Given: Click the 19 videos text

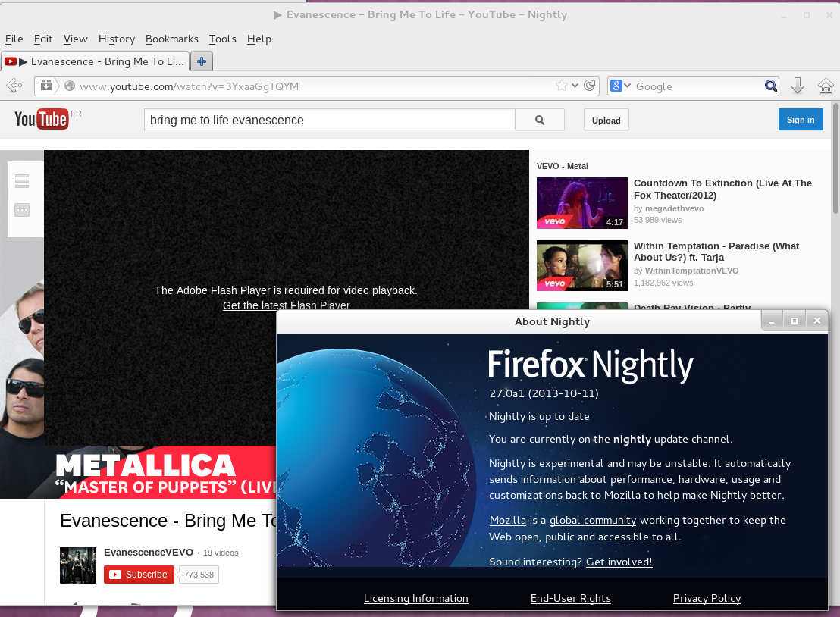Looking at the screenshot, I should pyautogui.click(x=221, y=553).
